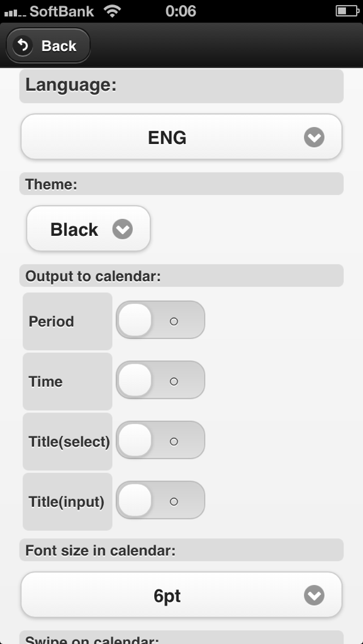Click the Theme dropdown chevron icon
Image resolution: width=363 pixels, height=644 pixels.
tap(123, 229)
